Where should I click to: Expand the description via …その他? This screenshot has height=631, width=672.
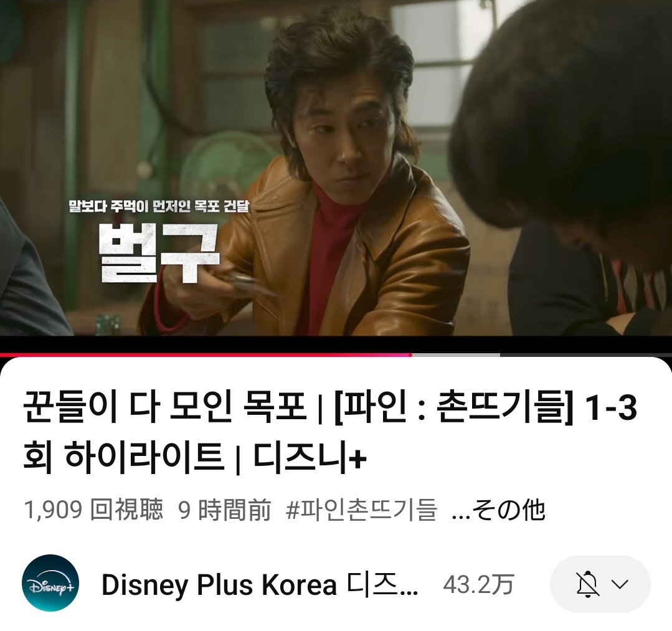point(498,510)
